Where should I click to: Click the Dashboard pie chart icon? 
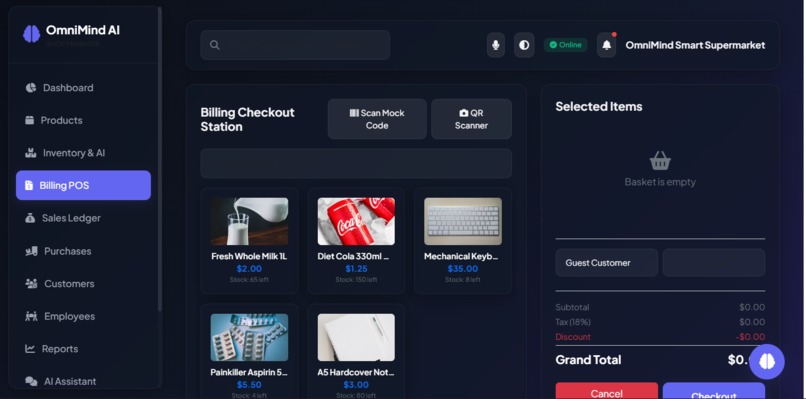[x=31, y=87]
